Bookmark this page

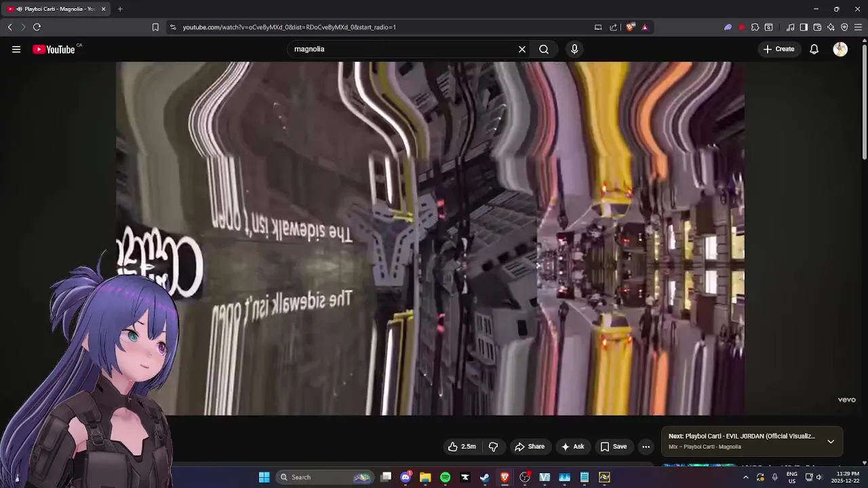[155, 27]
